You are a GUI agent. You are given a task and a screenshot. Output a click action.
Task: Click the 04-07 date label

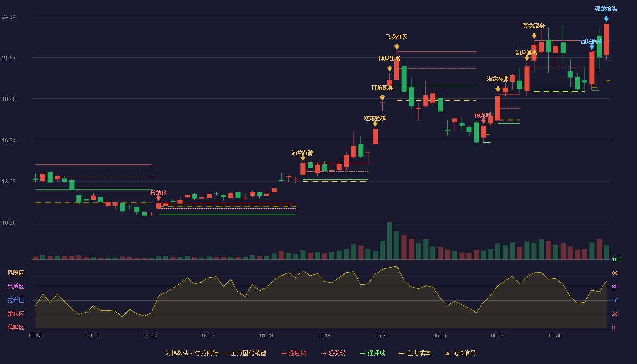click(x=151, y=335)
